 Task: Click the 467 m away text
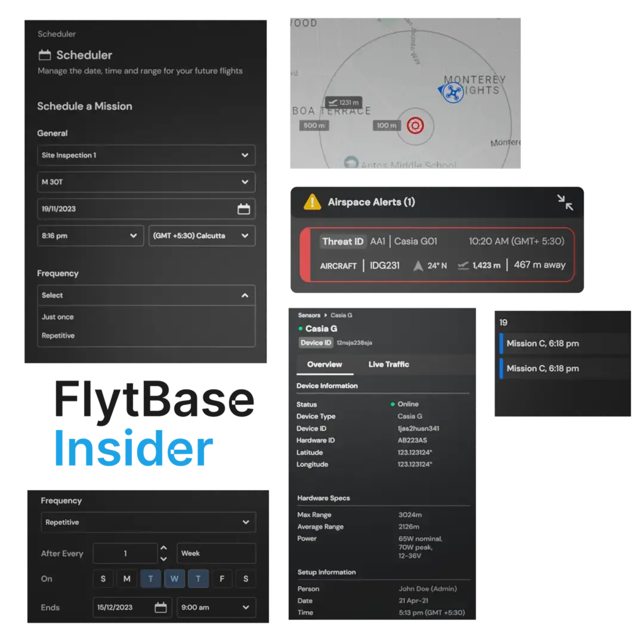(x=540, y=265)
